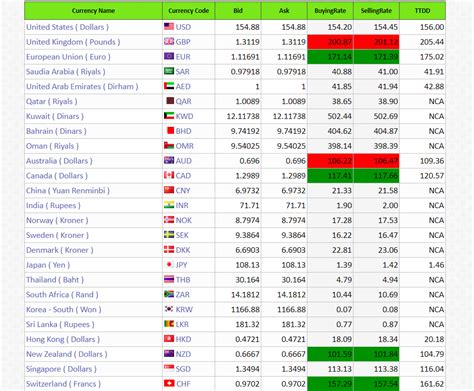Click the green CHF buying rate cell
The image size is (474, 391).
coord(330,384)
